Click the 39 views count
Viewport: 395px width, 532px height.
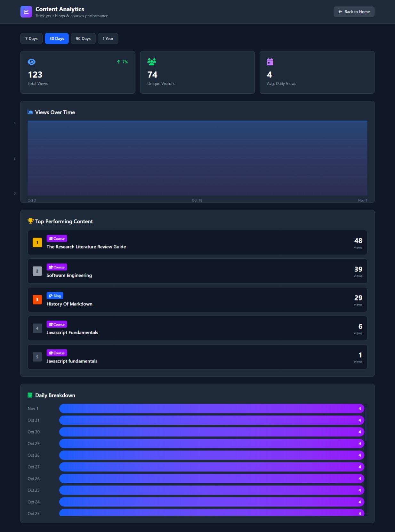click(x=358, y=269)
